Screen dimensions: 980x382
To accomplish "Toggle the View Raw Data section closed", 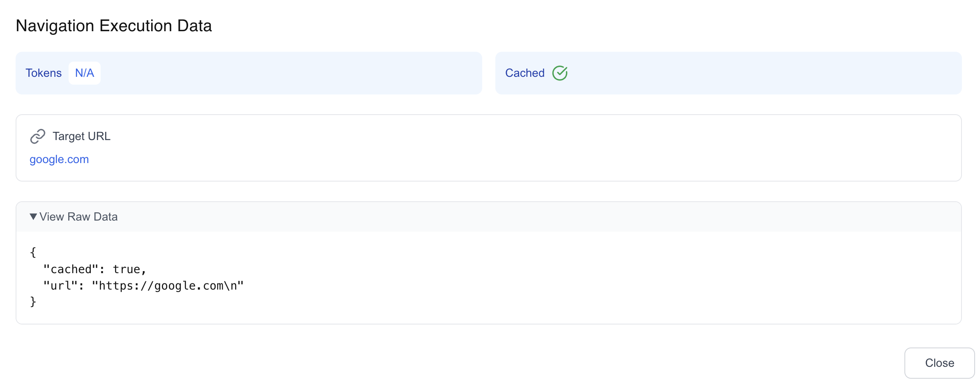I will [x=78, y=216].
